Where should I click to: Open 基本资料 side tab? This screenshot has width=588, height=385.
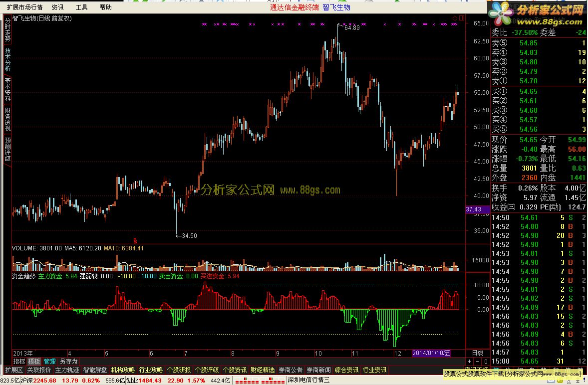(x=7, y=89)
